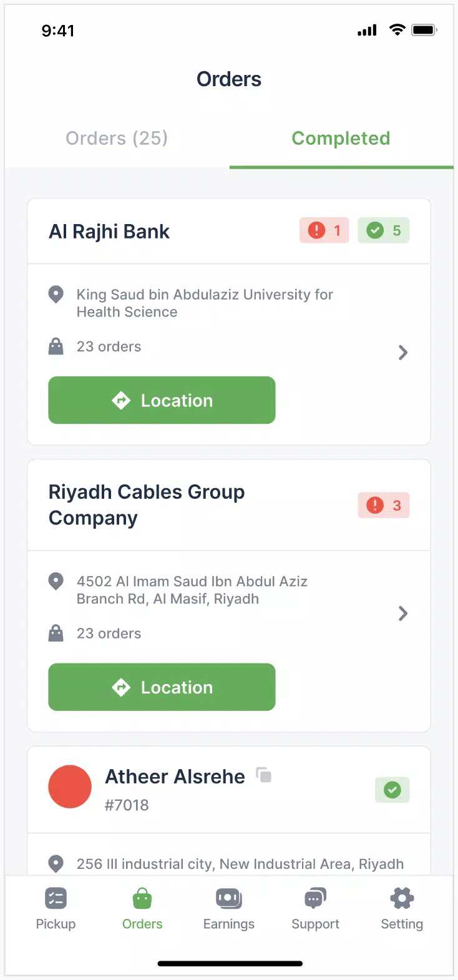Image resolution: width=458 pixels, height=980 pixels.
Task: Open Support chat icon
Action: pos(315,899)
